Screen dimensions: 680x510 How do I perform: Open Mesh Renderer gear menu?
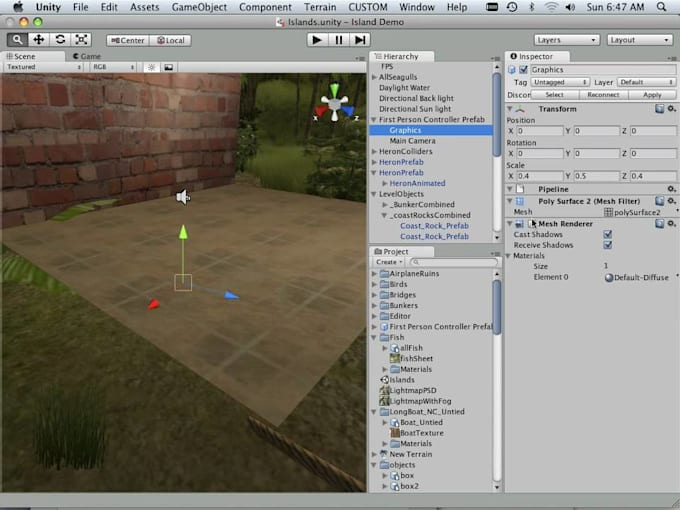click(x=671, y=224)
